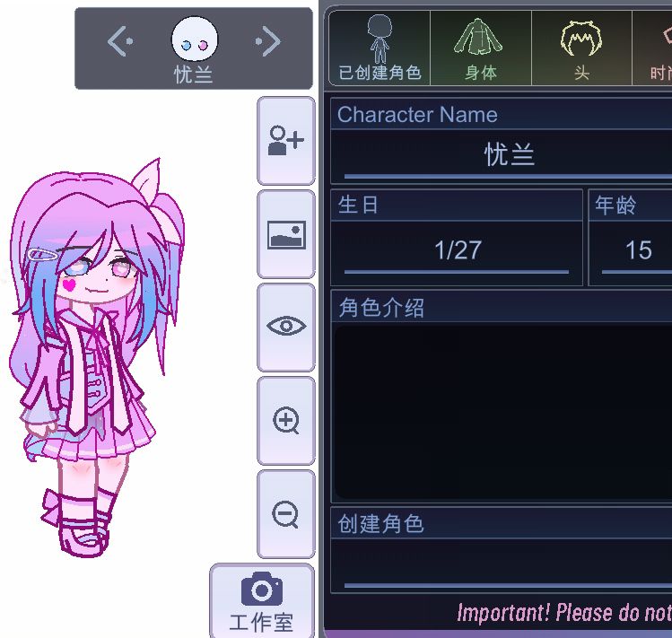Click the add character icon button
This screenshot has height=638, width=672.
[286, 141]
